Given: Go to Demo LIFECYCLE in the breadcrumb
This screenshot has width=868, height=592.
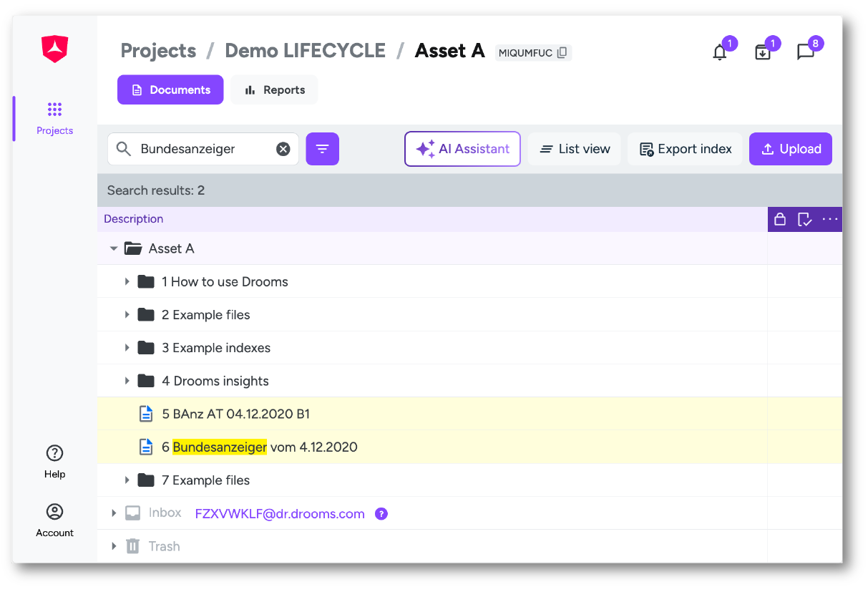Looking at the screenshot, I should click(306, 51).
